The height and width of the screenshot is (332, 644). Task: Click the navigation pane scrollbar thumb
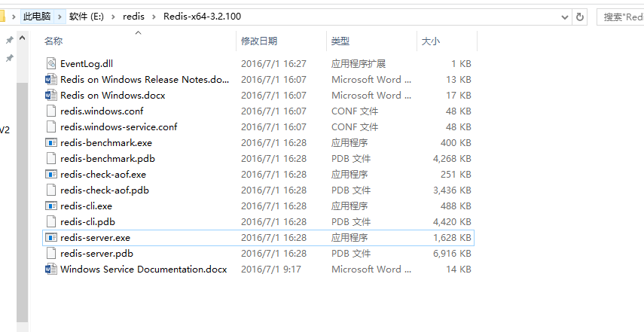[22, 203]
